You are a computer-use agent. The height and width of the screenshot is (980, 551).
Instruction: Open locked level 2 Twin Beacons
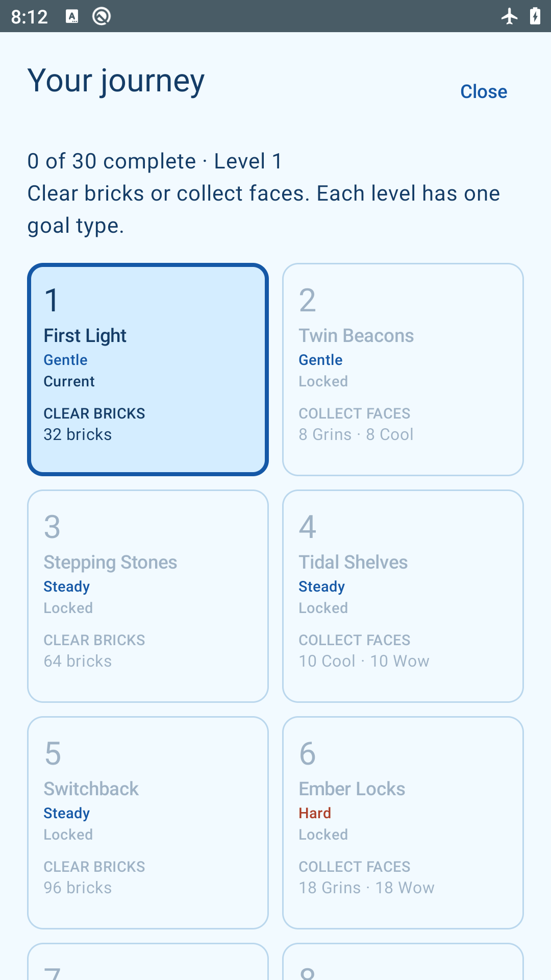(x=403, y=370)
